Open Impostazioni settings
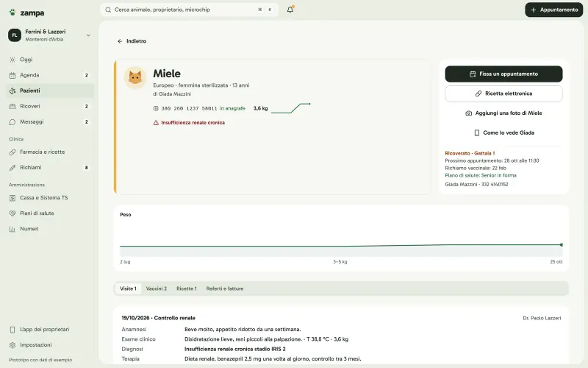Screen dimensions: 588x368 (50, 345)
